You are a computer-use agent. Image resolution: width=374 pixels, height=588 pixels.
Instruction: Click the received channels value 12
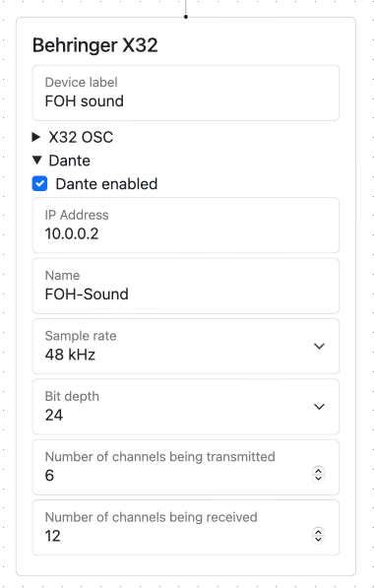(52, 536)
